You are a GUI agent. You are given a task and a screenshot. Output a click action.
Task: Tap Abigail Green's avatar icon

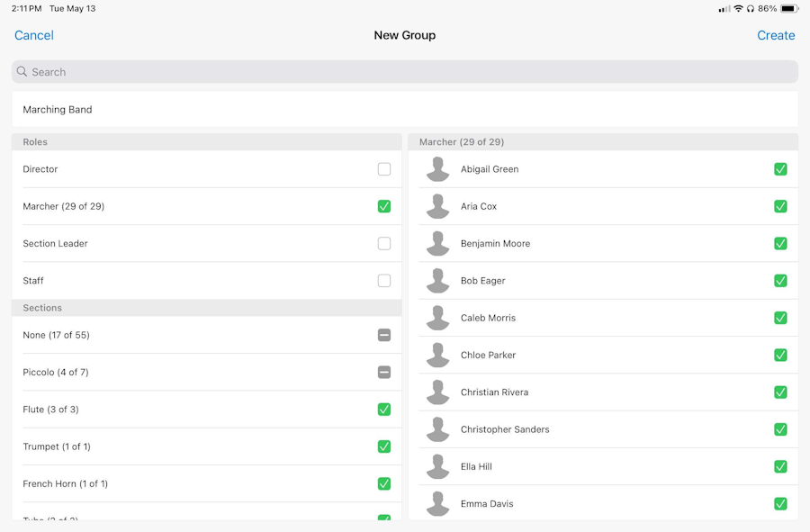pos(438,169)
